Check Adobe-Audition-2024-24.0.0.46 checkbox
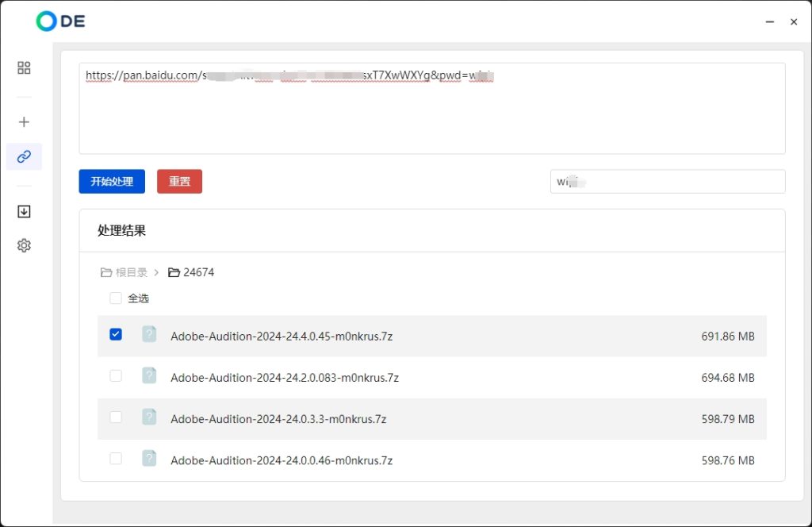This screenshot has height=527, width=812. (x=116, y=459)
